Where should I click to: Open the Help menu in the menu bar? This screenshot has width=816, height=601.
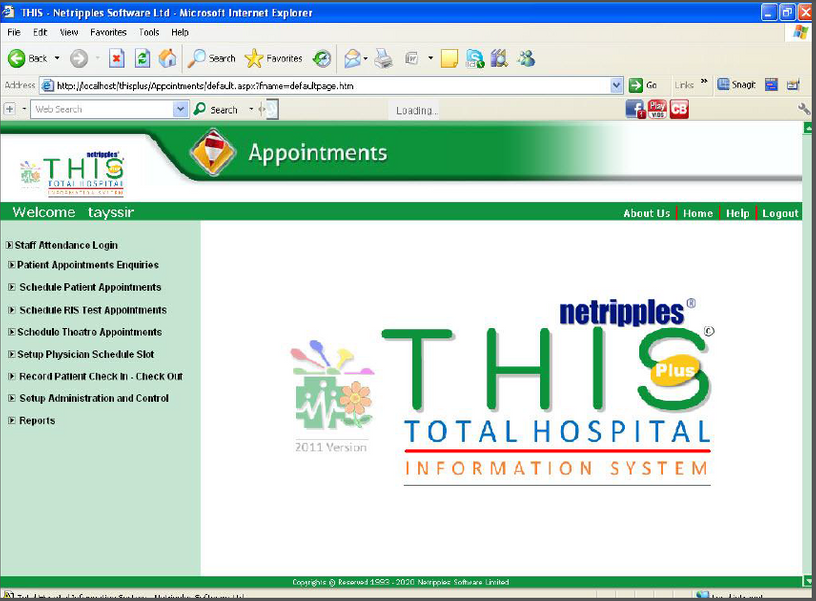click(180, 32)
